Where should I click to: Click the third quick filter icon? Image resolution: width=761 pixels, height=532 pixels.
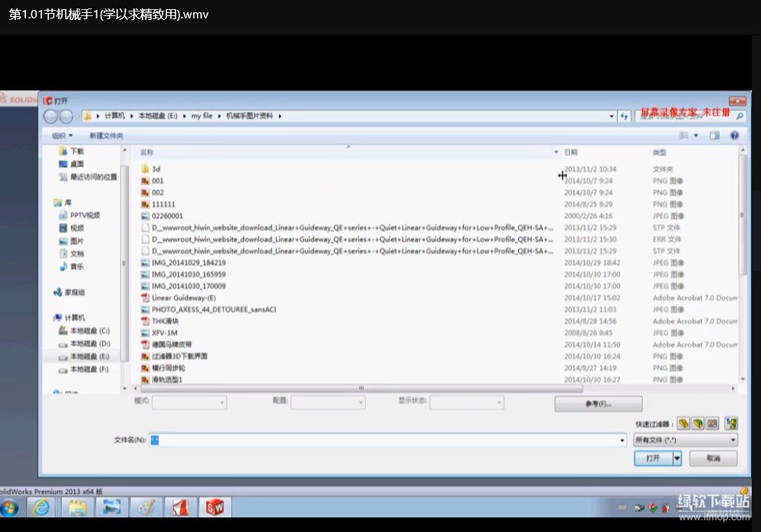click(713, 423)
